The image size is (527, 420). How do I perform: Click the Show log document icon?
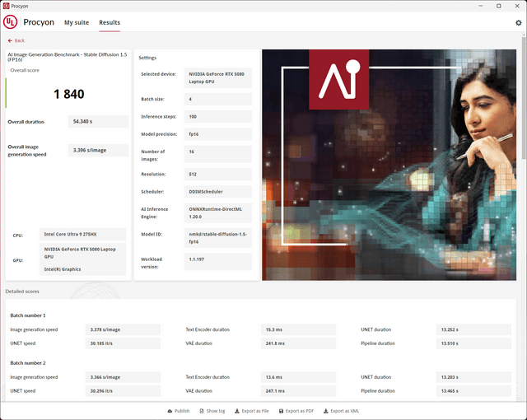click(x=202, y=411)
